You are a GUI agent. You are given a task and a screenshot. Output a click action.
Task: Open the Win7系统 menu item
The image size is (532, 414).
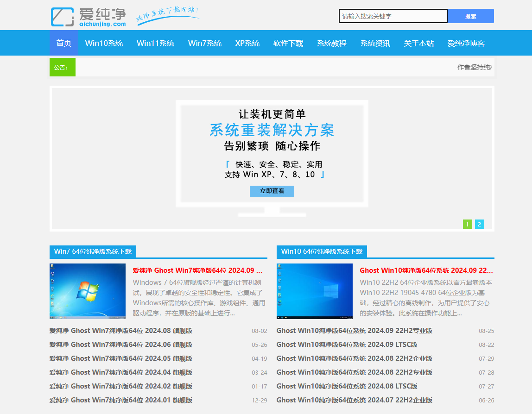[x=204, y=43]
